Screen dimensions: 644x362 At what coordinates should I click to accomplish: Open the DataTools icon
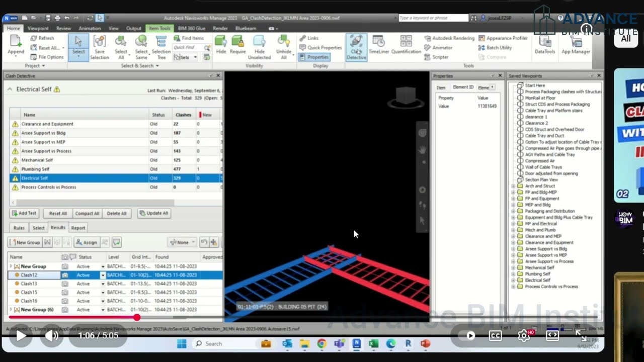click(544, 42)
